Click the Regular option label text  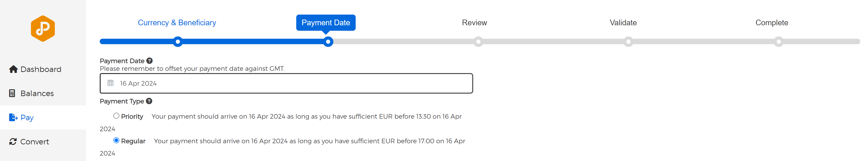133,141
